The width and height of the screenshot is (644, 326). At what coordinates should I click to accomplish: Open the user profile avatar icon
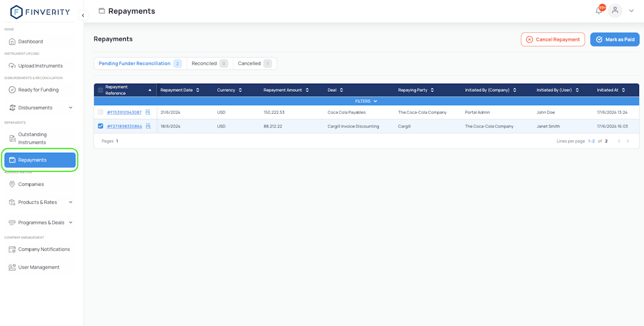pyautogui.click(x=615, y=11)
